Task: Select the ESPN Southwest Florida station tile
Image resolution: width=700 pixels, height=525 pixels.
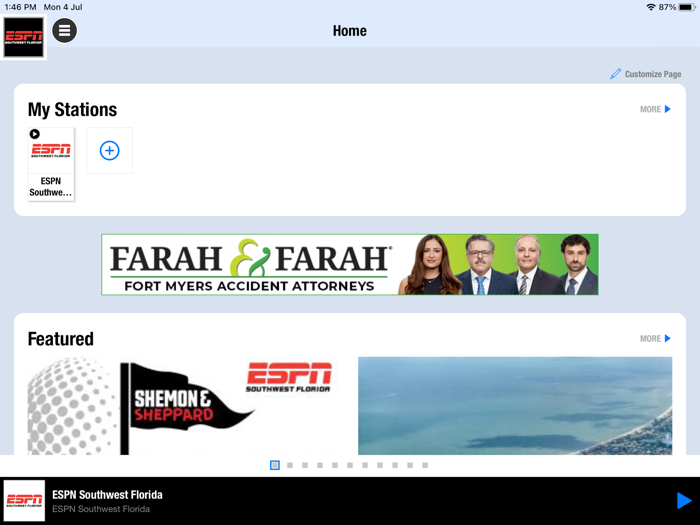Action: coord(51,164)
